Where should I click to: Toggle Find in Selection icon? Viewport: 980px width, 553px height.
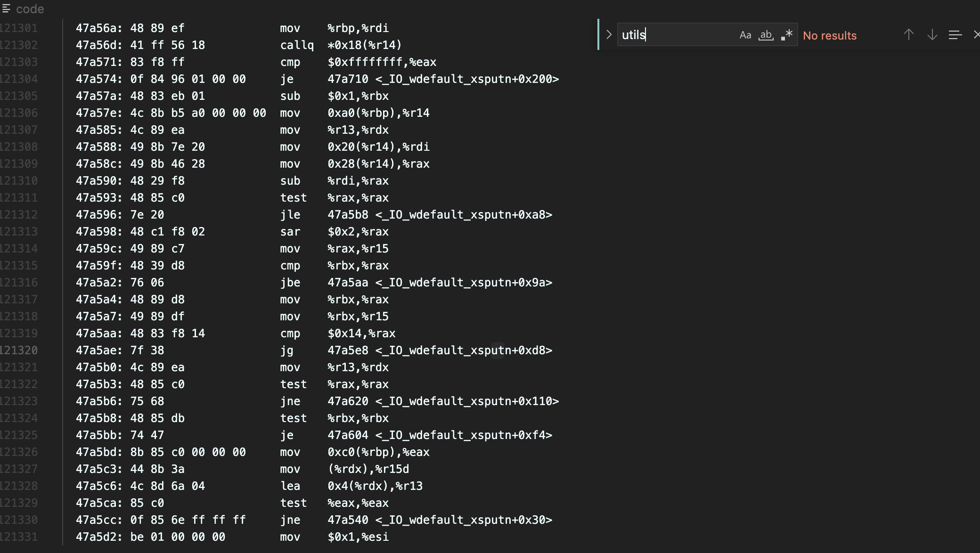coord(955,35)
